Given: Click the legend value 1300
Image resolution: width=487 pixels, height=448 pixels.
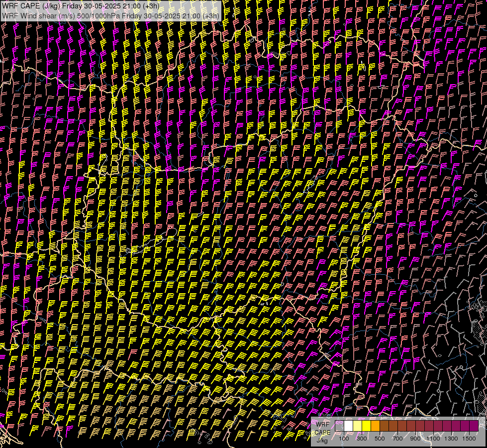Looking at the screenshot, I should tap(451, 439).
